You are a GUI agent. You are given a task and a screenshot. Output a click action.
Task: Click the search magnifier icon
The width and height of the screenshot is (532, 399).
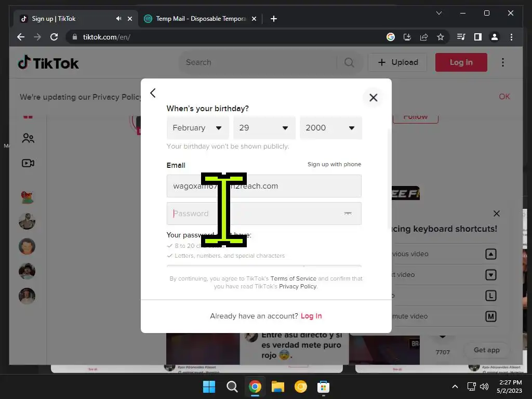click(349, 62)
